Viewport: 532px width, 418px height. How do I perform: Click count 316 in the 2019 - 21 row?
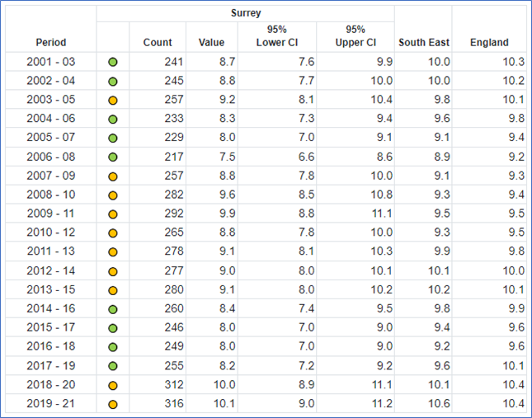174,403
